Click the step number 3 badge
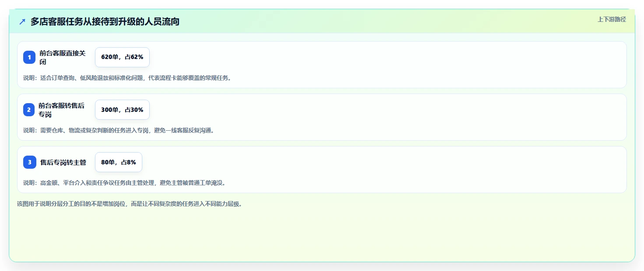This screenshot has height=271, width=644. 30,162
